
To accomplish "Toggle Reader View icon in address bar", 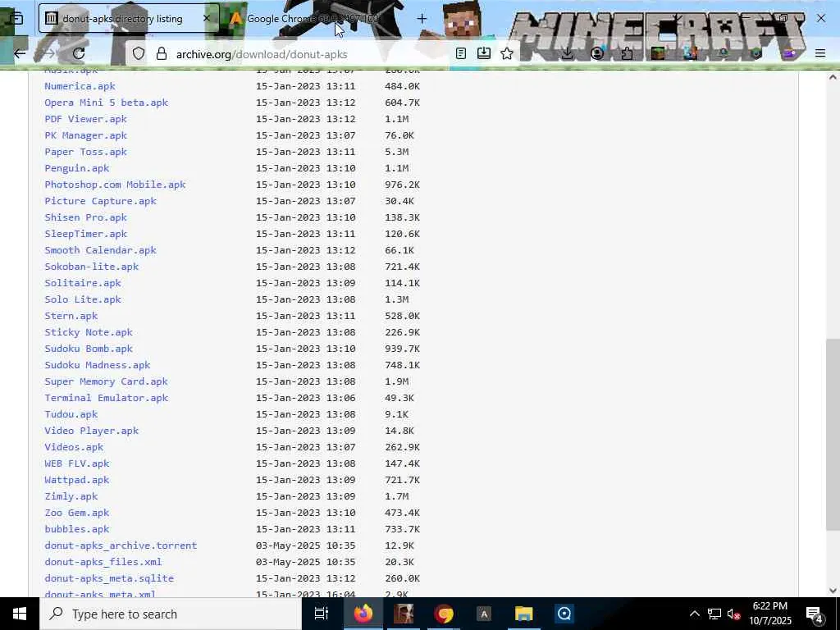I will tap(461, 53).
